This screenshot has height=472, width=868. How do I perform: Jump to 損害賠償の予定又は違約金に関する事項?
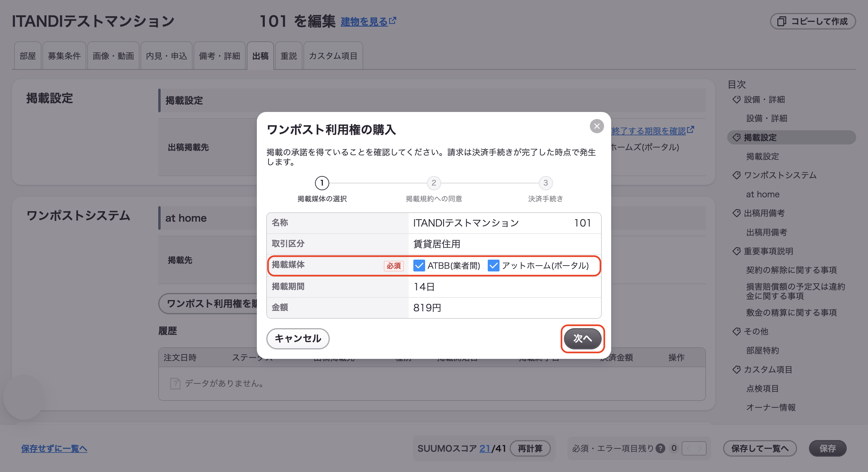(795, 291)
